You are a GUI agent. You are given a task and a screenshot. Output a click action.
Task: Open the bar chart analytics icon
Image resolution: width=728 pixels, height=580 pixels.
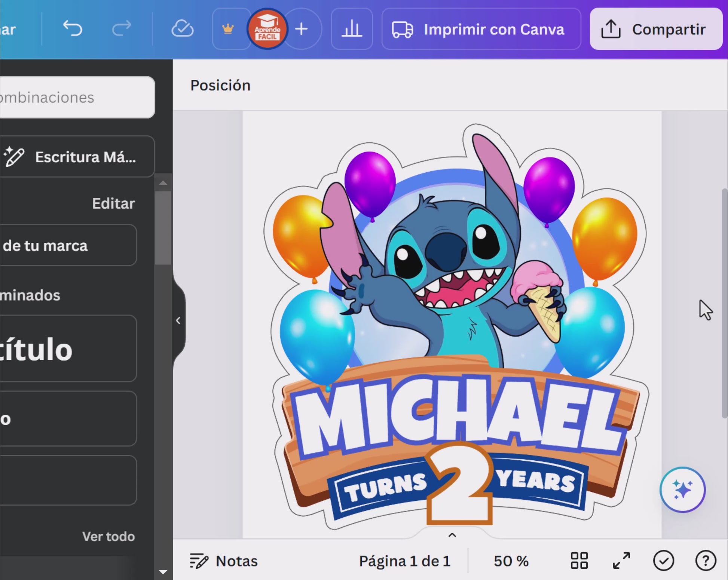(x=352, y=29)
